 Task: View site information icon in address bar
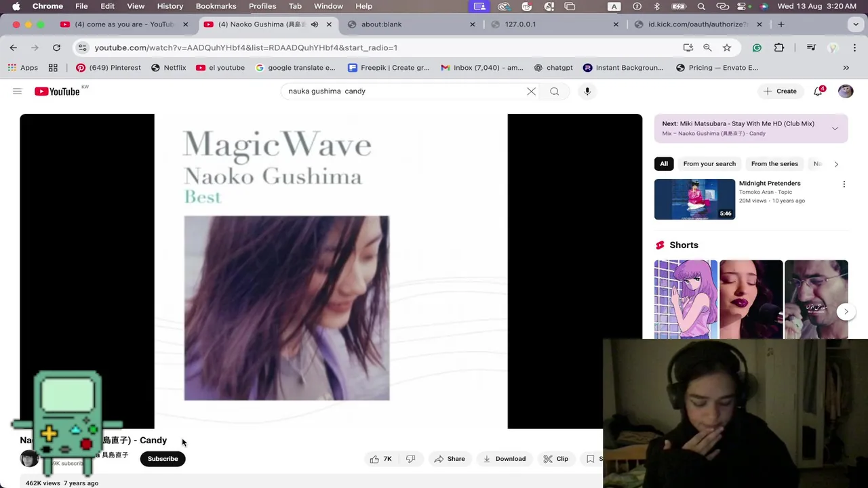[x=82, y=47]
